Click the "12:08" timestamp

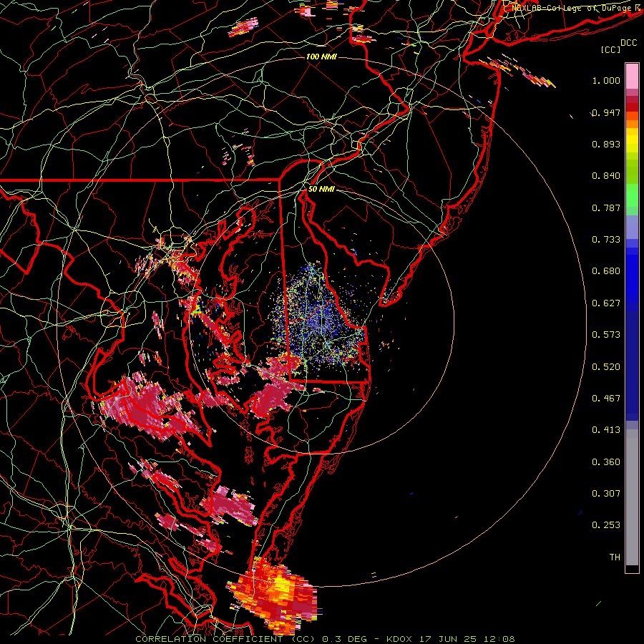[500, 639]
